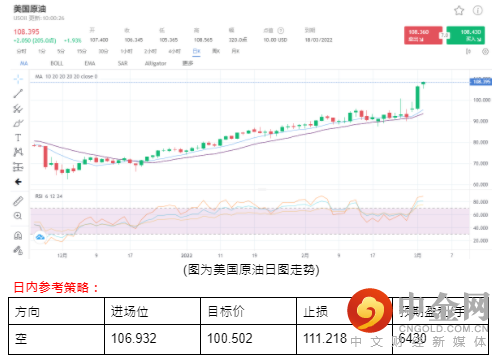Click the zoom-in magnifier icon
The image size is (504, 360).
pos(18,216)
